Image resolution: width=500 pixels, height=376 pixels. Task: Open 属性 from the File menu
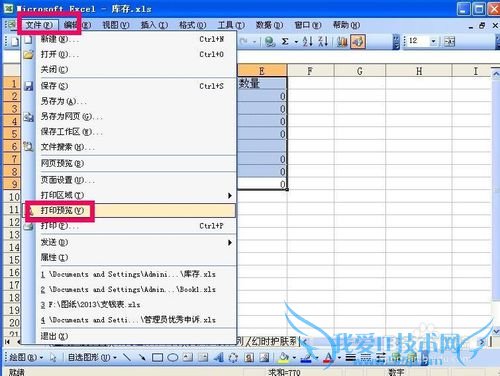[x=129, y=257]
